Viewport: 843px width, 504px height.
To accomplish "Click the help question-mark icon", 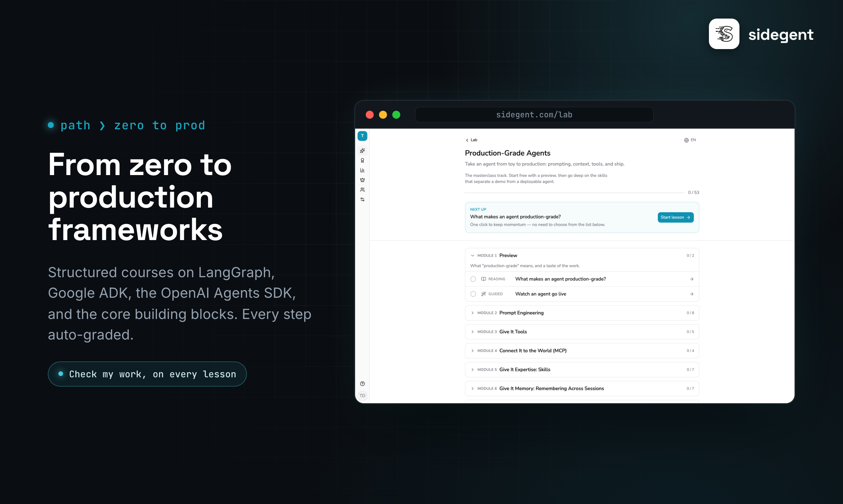I will pos(362,384).
